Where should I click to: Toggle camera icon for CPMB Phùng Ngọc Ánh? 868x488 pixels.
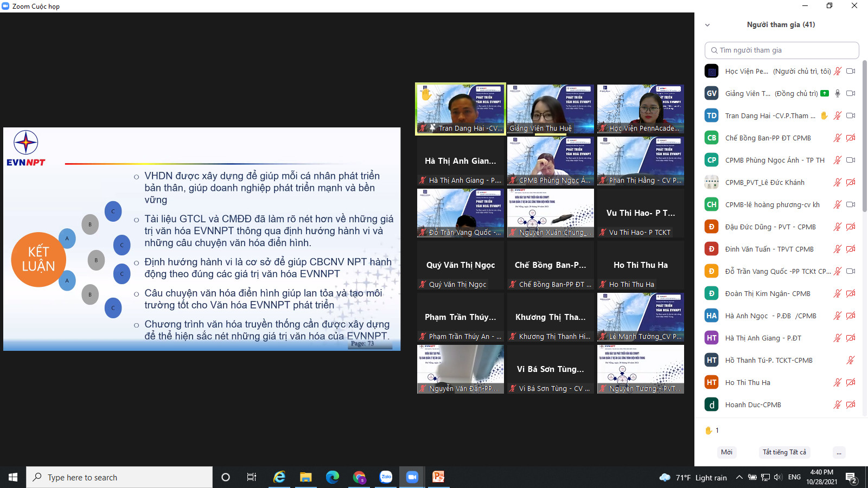coord(851,160)
